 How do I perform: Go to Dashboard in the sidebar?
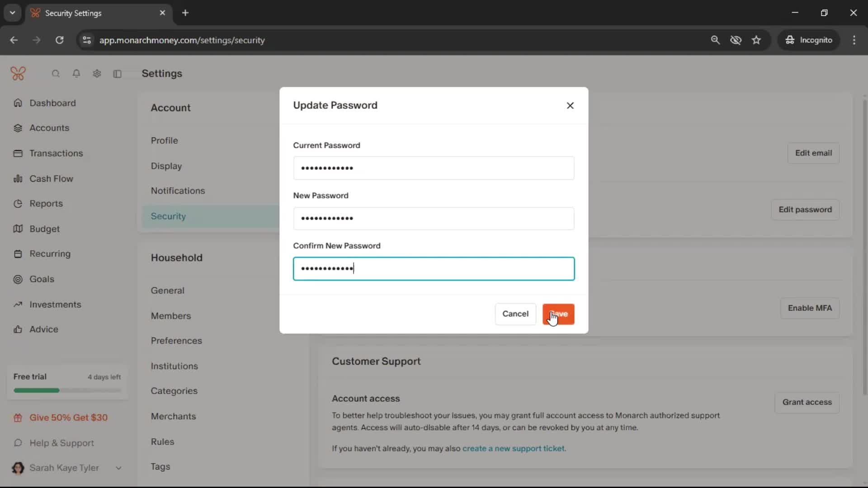[52, 103]
